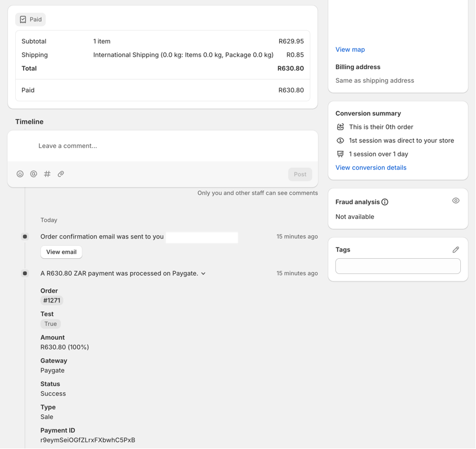Open View email button
476x449 pixels.
[x=61, y=252]
